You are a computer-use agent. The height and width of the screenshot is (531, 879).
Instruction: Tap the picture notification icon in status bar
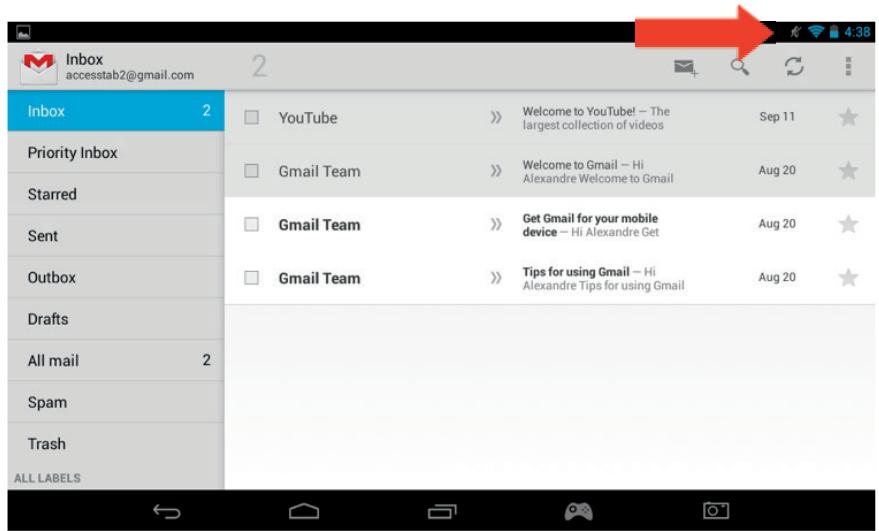(23, 33)
